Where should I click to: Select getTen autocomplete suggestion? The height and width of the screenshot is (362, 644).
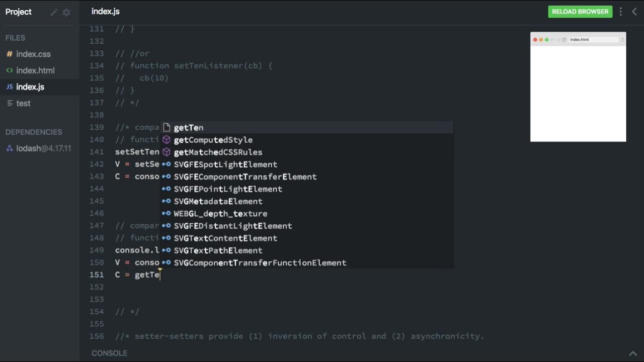(x=189, y=128)
